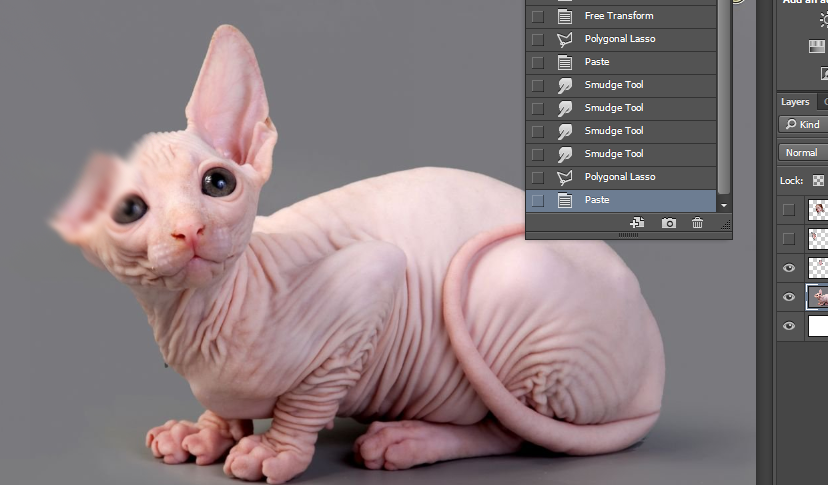
Task: Select the first Smudge Tool history state
Action: pyautogui.click(x=614, y=85)
